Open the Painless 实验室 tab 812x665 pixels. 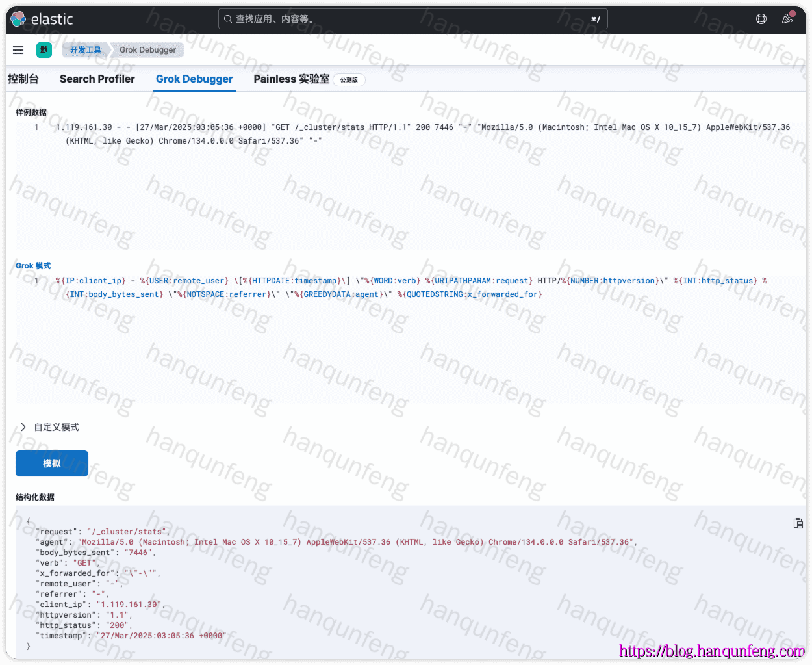tap(292, 79)
